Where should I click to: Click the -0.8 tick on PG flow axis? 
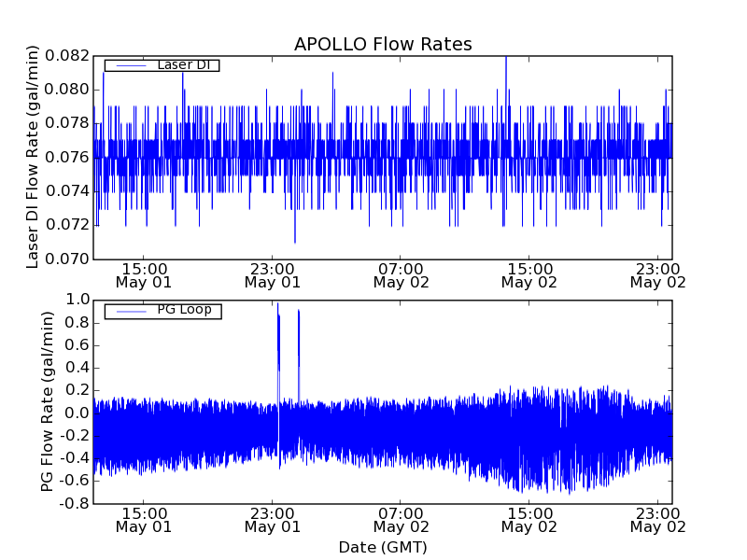pos(75,503)
